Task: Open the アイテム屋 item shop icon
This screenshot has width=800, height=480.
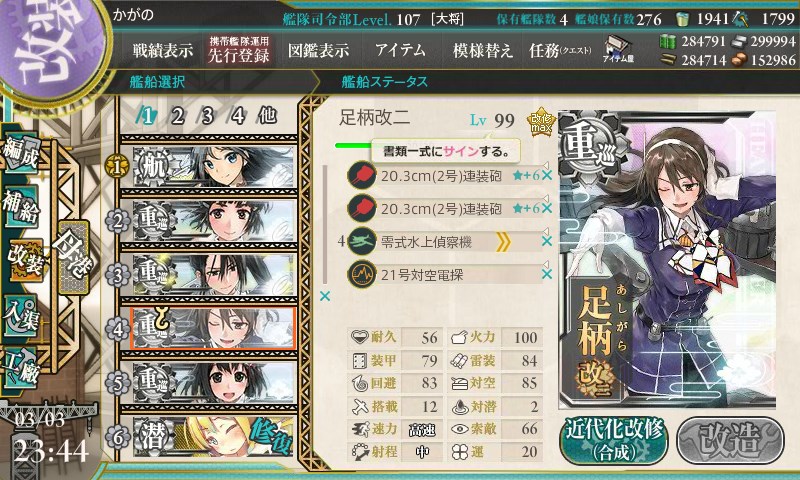Action: pos(618,49)
